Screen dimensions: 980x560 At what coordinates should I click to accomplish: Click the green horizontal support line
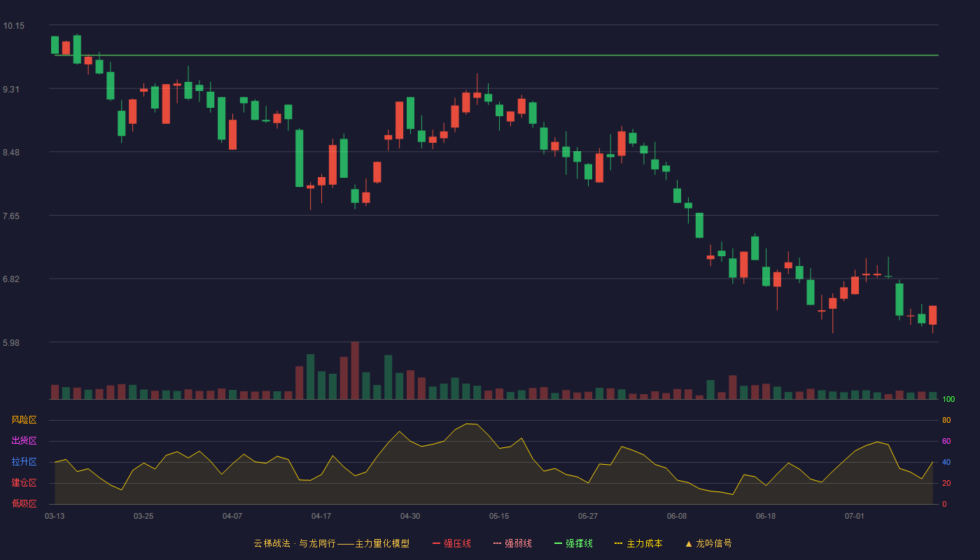click(x=496, y=55)
